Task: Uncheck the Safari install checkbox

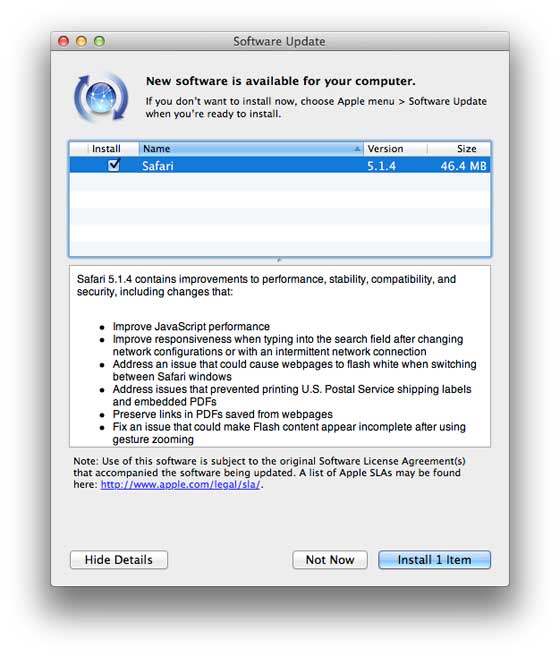Action: [114, 165]
